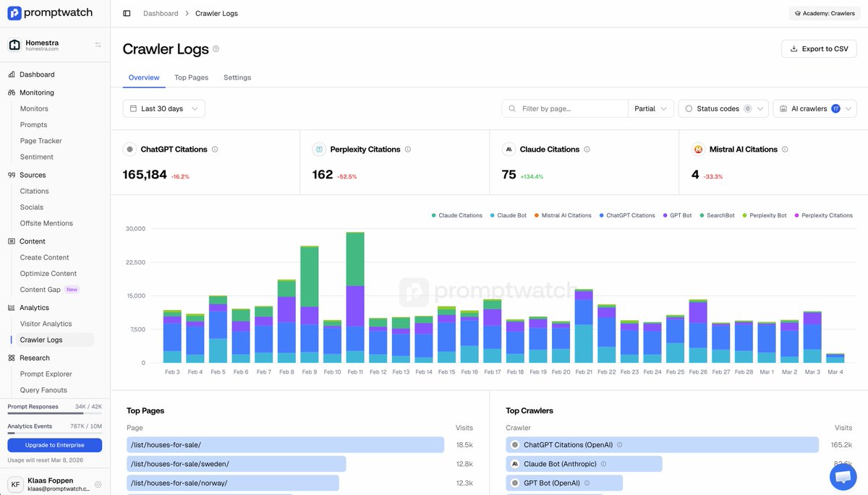The height and width of the screenshot is (495, 868).
Task: Toggle Claude Bot series in chart legend
Action: [x=509, y=215]
